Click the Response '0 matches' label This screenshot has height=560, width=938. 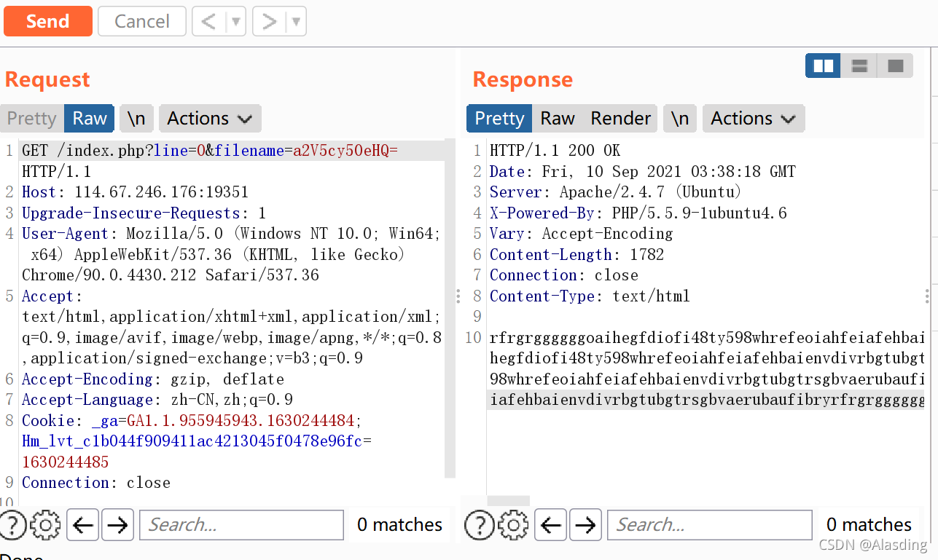point(869,524)
